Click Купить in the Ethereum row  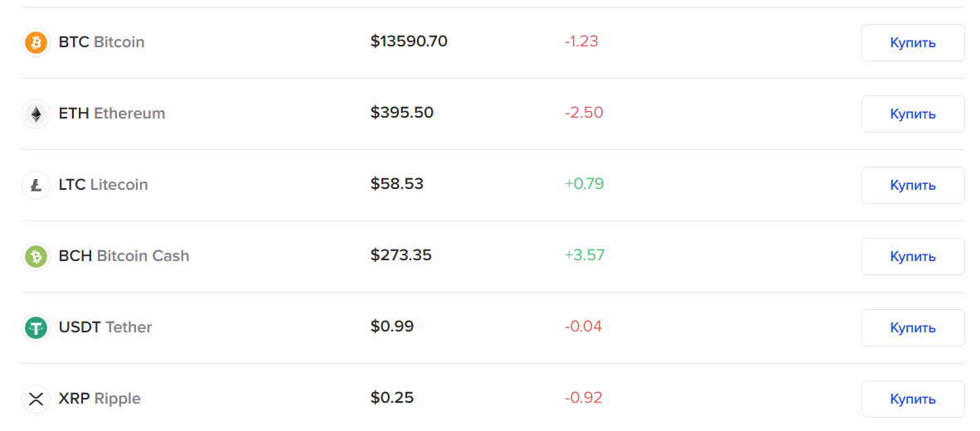point(913,114)
